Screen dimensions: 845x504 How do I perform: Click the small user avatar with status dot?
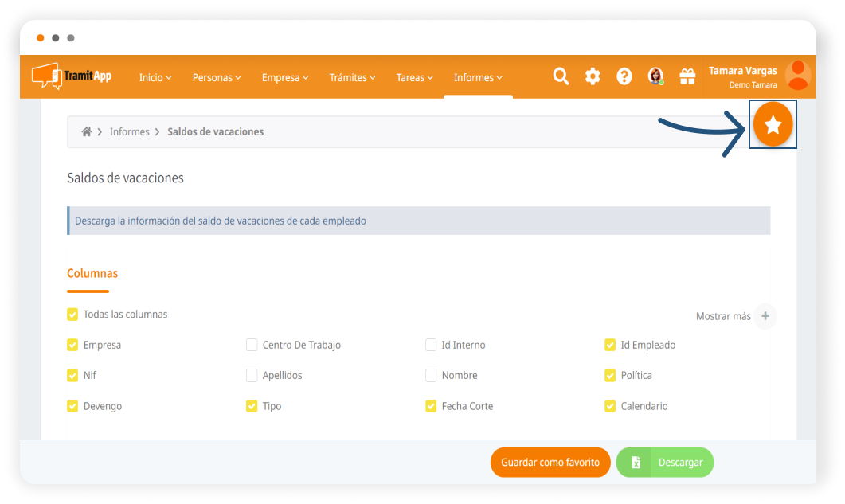coord(655,76)
